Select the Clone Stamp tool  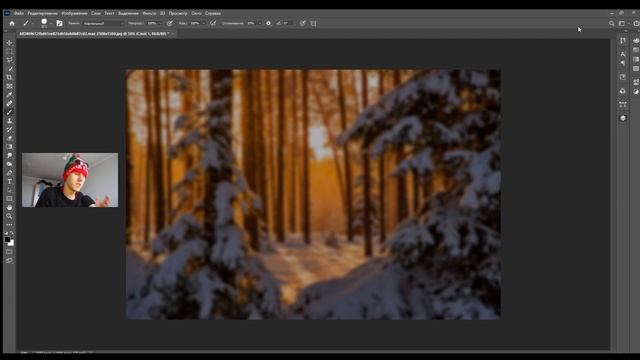(9, 121)
